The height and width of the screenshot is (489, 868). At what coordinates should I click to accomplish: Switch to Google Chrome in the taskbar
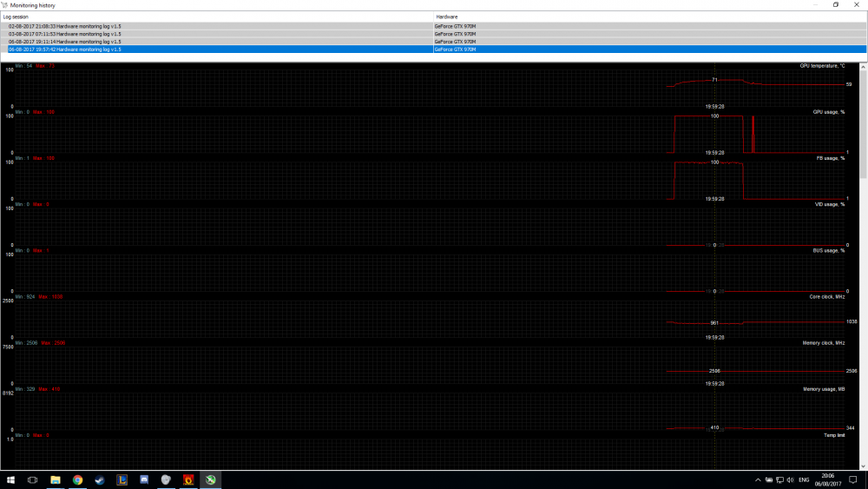[x=77, y=479]
